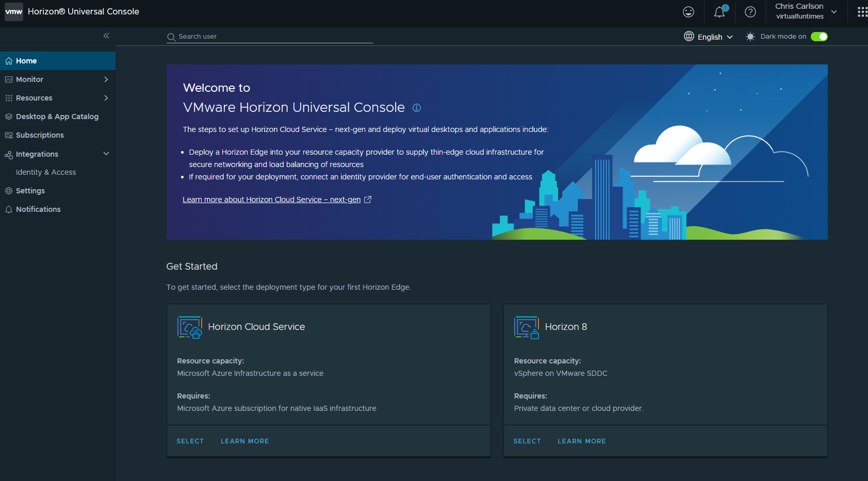Click LEARN MORE on Horizon Cloud Service card

pos(245,441)
